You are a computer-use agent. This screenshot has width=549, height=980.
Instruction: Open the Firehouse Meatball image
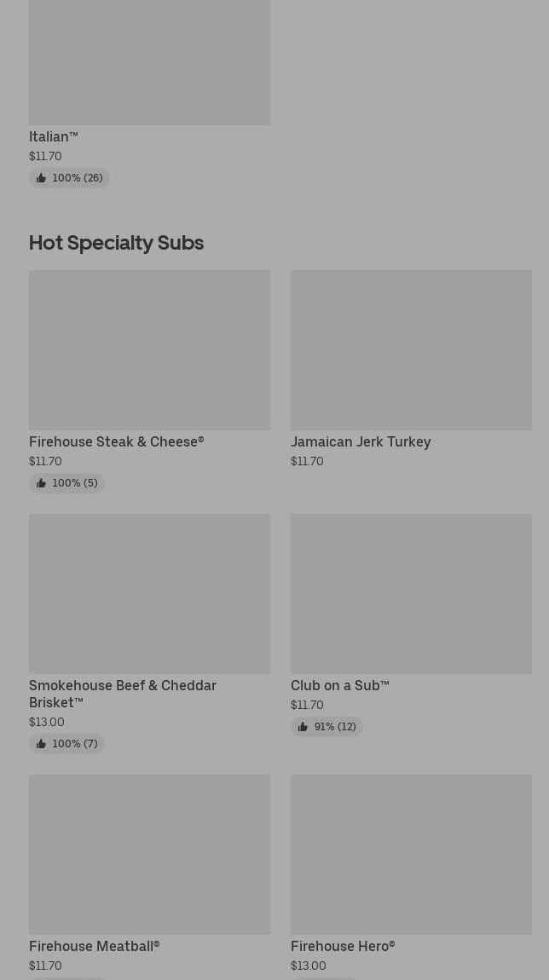point(149,855)
